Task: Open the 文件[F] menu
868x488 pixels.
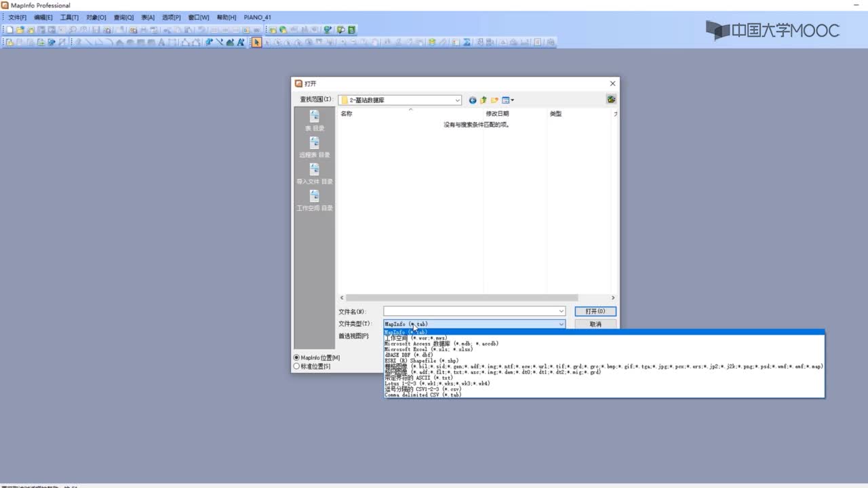Action: point(18,17)
